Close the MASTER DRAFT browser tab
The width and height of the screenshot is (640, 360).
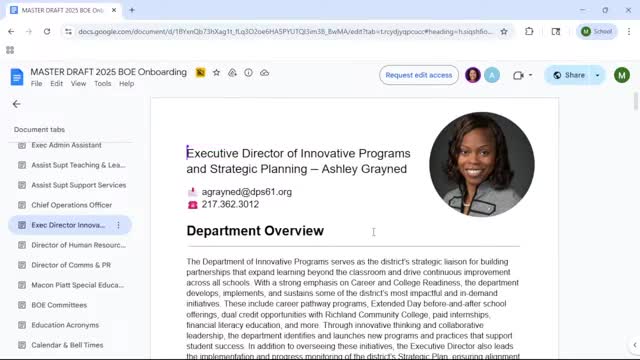114,10
